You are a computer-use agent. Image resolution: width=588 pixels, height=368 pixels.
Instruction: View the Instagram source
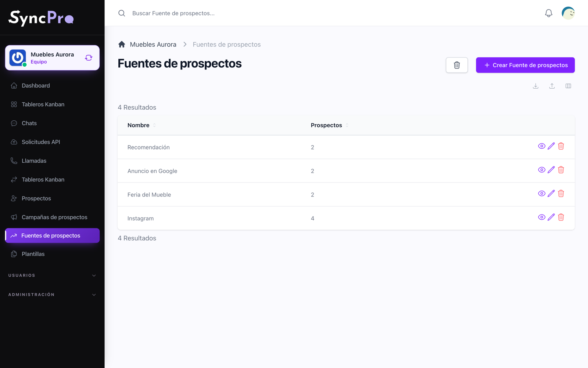click(x=542, y=217)
